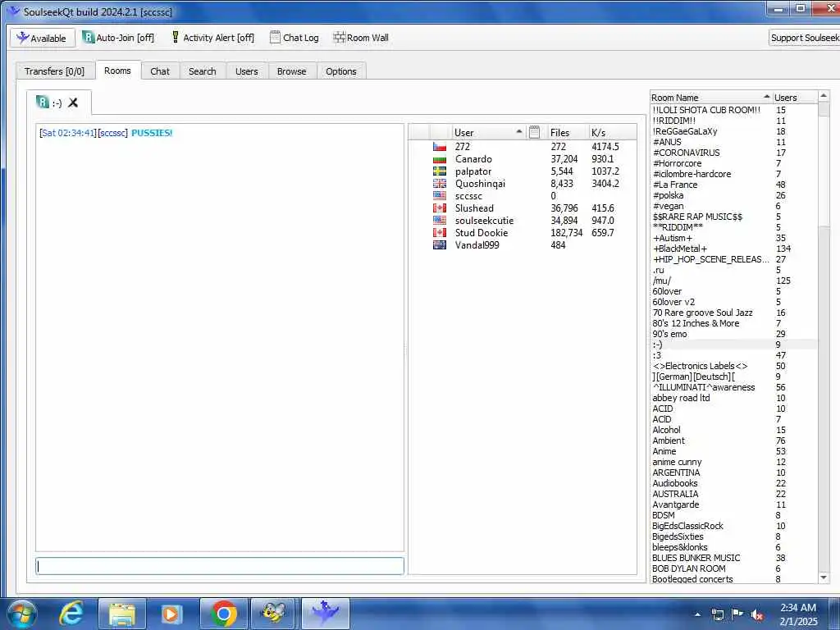Click the Swedish flag beside palpator
The width and height of the screenshot is (840, 630).
440,171
